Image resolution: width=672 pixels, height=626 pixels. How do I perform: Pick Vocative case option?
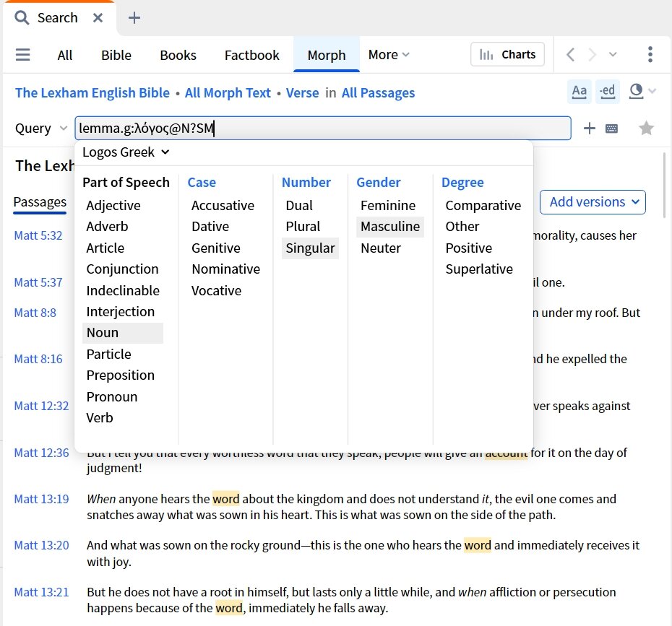tap(217, 291)
